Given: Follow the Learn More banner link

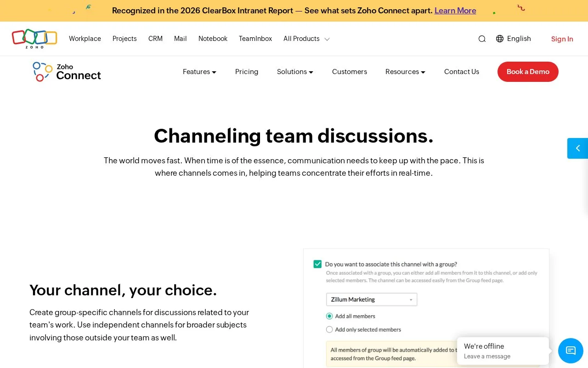Looking at the screenshot, I should coord(455,11).
